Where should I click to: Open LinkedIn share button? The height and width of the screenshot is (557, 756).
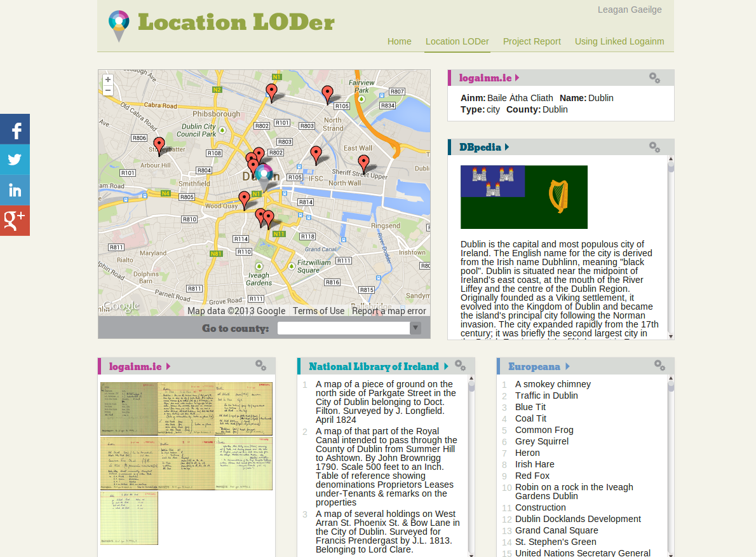click(15, 190)
